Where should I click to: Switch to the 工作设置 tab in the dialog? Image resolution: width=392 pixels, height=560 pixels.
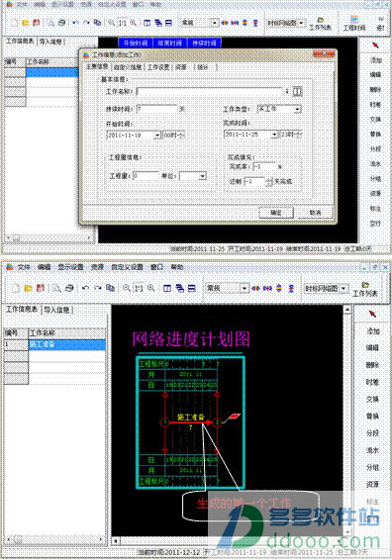click(x=158, y=67)
